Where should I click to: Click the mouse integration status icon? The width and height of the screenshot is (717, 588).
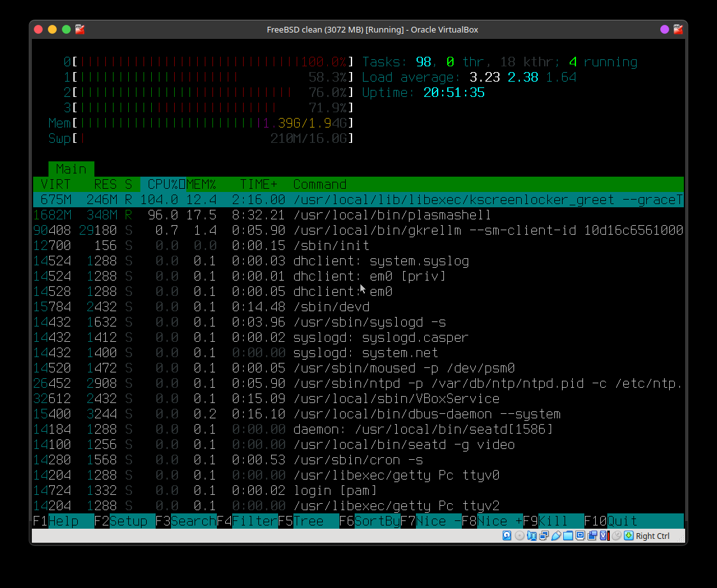616,536
